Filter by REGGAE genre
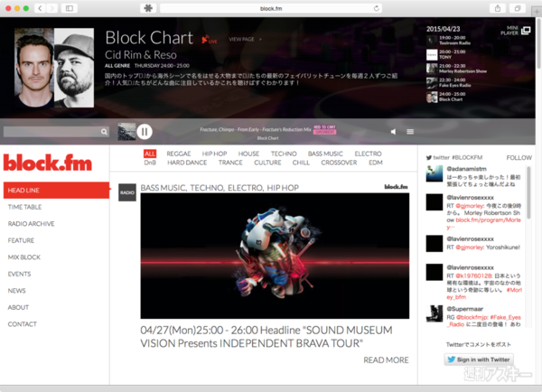Viewport: 542px width, 392px height. pyautogui.click(x=179, y=154)
